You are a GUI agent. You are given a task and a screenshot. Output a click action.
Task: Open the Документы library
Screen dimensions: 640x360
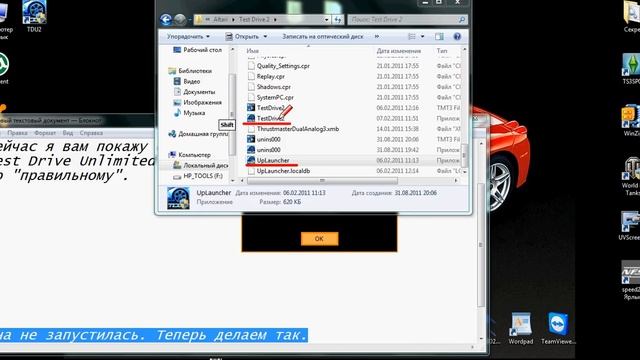[x=194, y=92]
